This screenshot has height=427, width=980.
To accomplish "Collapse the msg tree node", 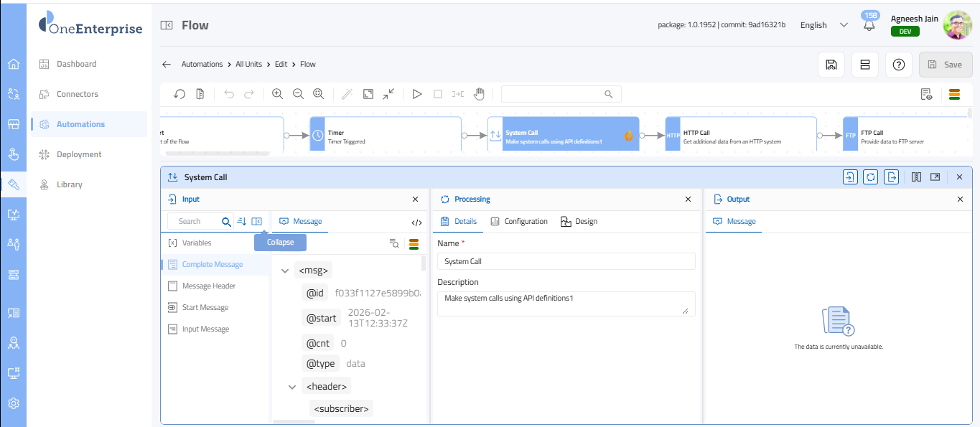I will [x=285, y=271].
